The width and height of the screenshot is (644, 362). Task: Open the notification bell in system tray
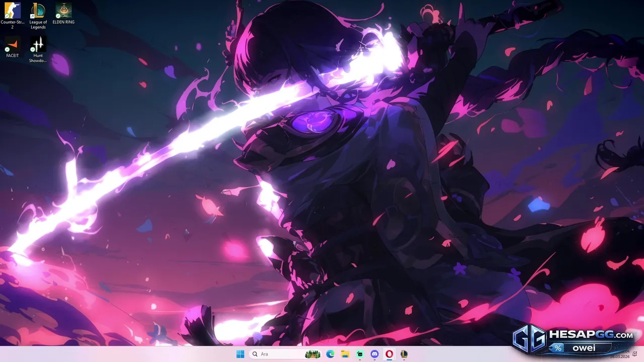tap(634, 354)
